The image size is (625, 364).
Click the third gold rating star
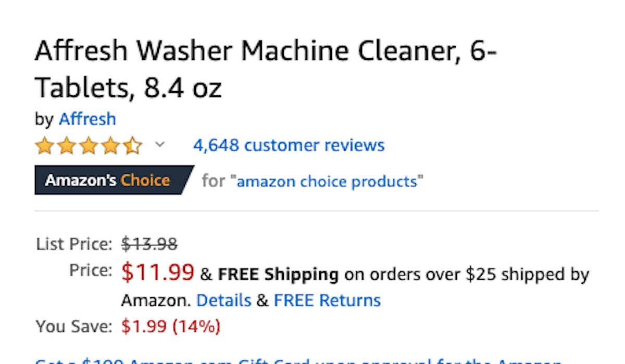(89, 146)
